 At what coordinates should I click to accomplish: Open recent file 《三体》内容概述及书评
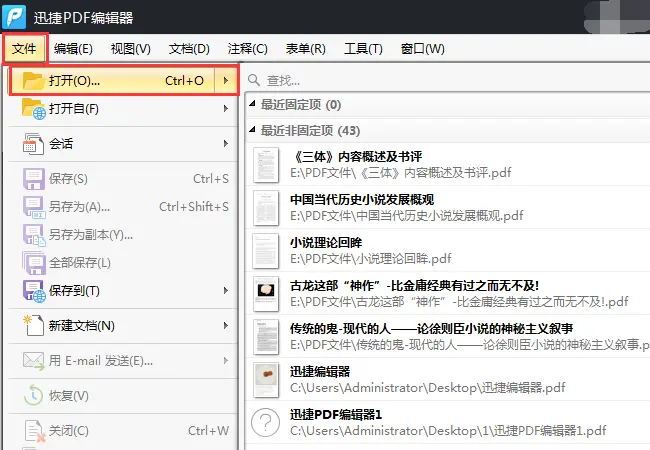(448, 165)
